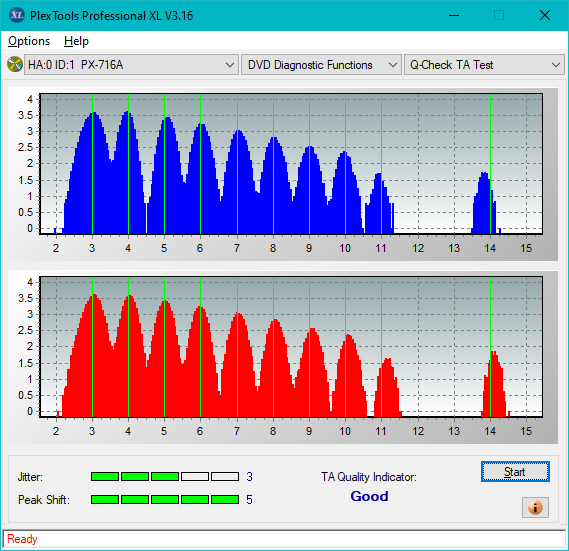Start the TA test
This screenshot has height=551, width=569.
point(515,472)
